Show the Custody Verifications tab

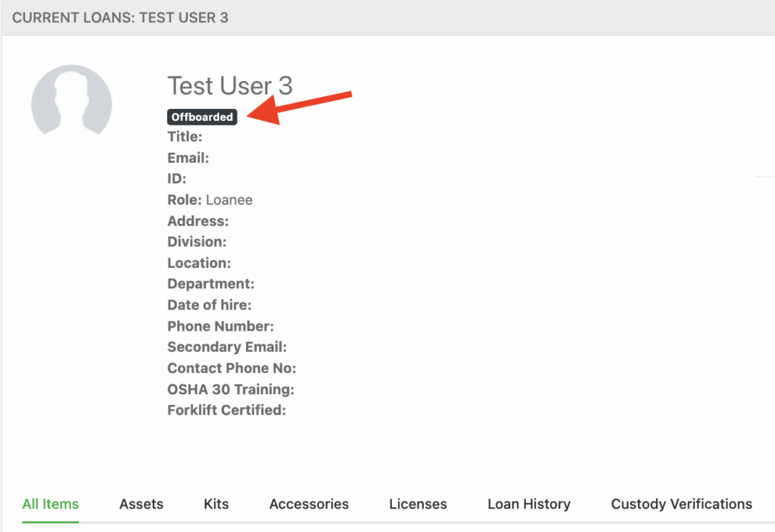click(681, 504)
